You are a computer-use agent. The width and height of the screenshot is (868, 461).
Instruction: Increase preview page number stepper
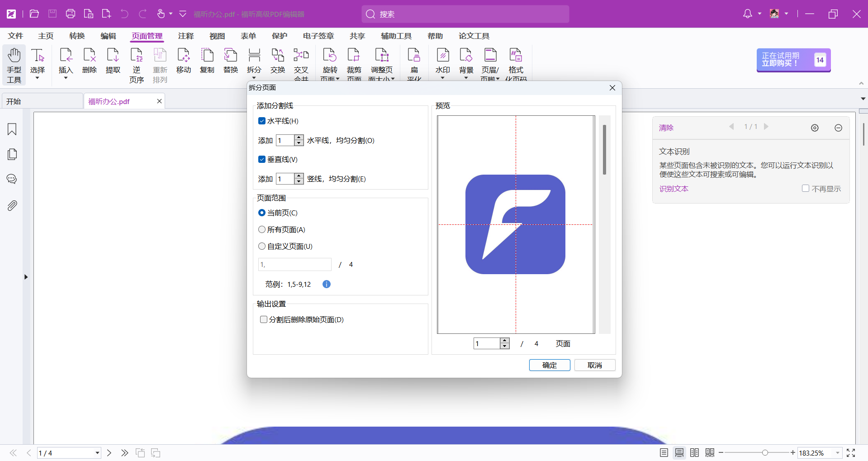click(x=505, y=341)
